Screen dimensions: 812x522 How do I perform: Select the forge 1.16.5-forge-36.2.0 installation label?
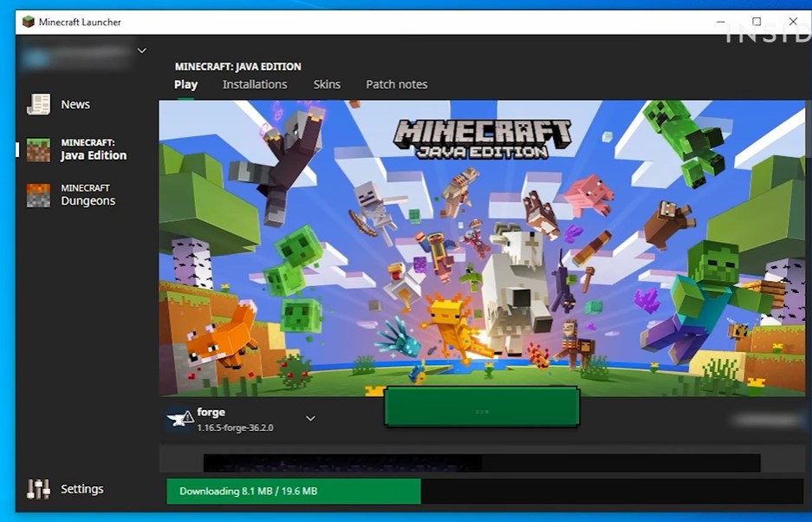click(x=234, y=420)
